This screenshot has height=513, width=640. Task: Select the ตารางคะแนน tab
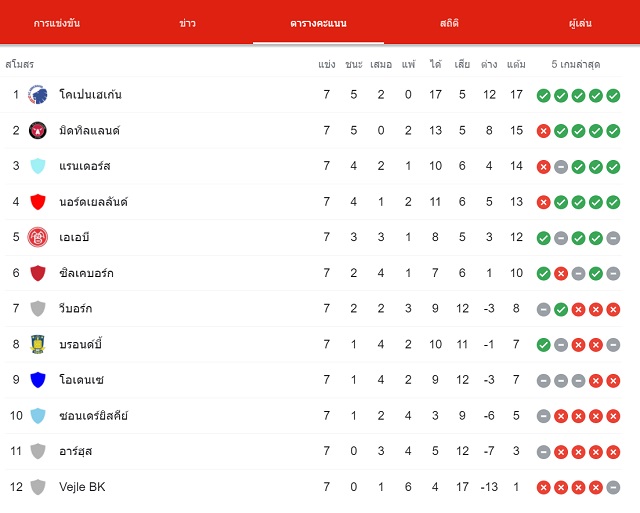point(318,23)
